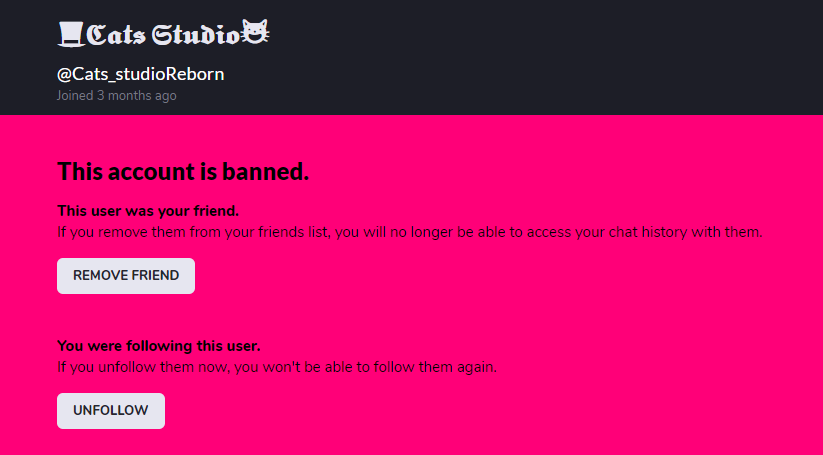This screenshot has width=823, height=455.
Task: Click 'You were following this user.' label
Action: pyautogui.click(x=159, y=346)
